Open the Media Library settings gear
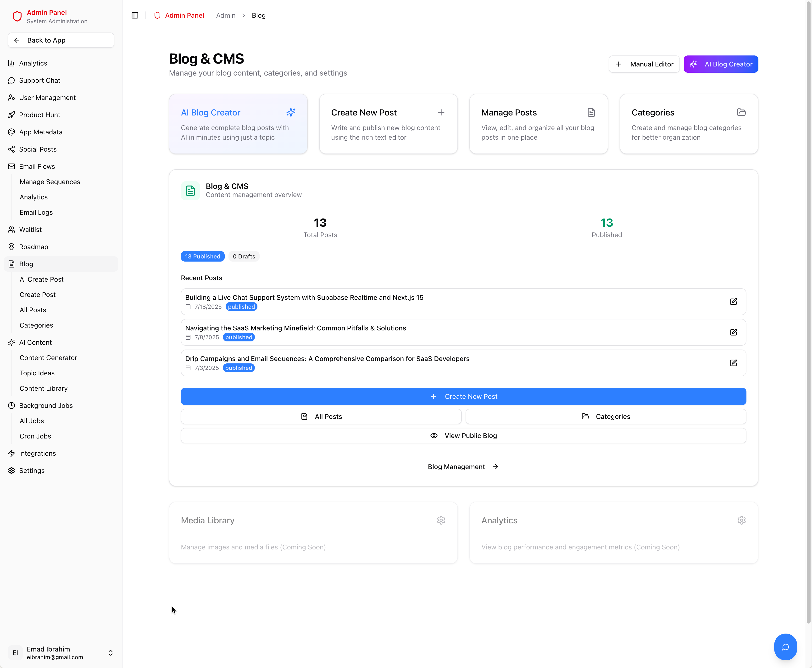 pos(441,520)
